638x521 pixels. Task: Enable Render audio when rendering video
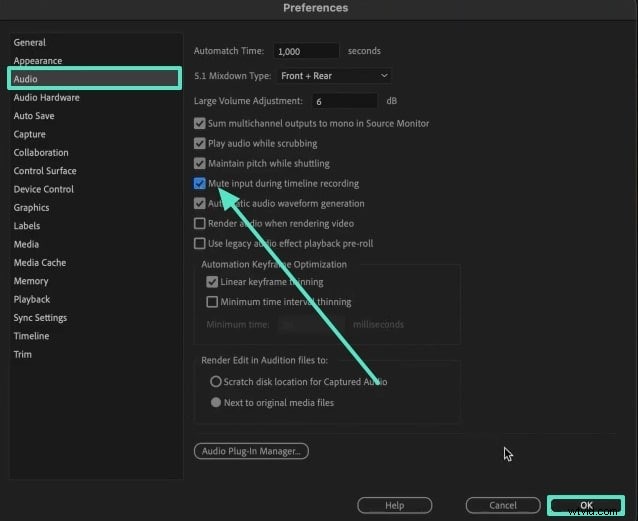(200, 223)
